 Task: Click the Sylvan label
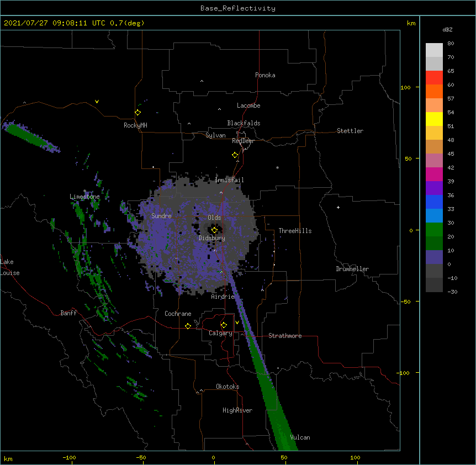point(215,135)
